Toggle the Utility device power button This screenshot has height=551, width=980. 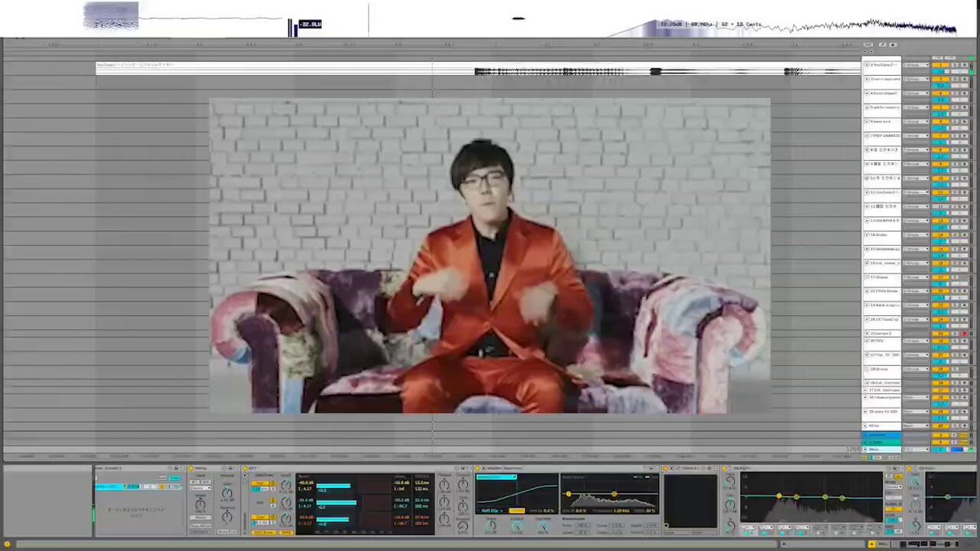[x=191, y=469]
